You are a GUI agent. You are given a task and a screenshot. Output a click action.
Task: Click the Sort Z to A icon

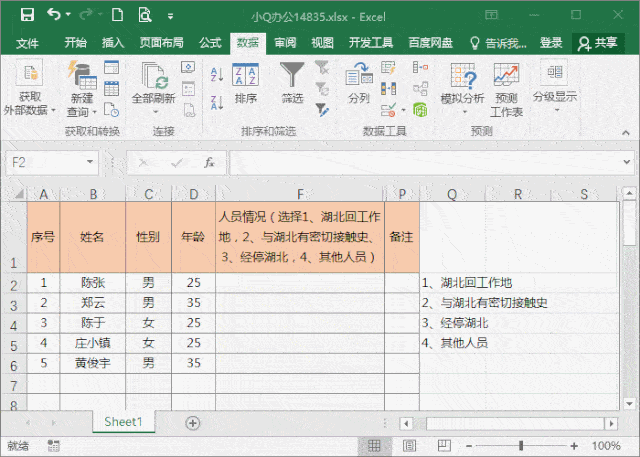click(x=217, y=102)
